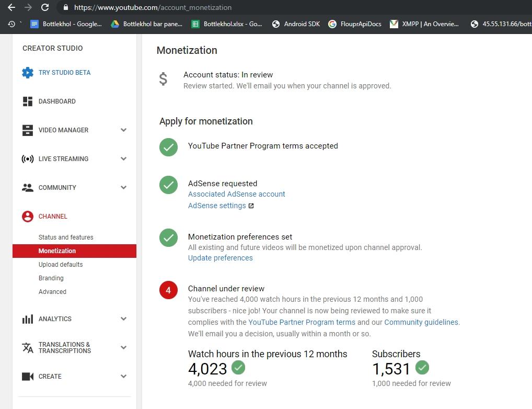
Task: Open TRANSLATIONS & TRANSCRIPTIONS section
Action: [x=65, y=347]
